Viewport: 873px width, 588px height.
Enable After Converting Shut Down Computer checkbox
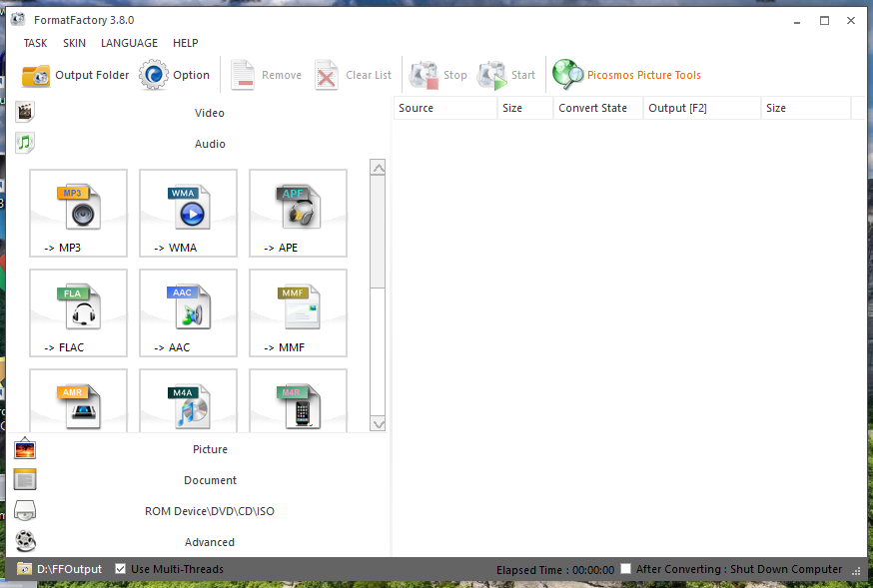pyautogui.click(x=626, y=568)
